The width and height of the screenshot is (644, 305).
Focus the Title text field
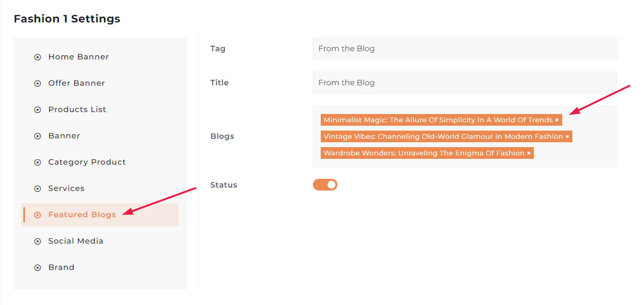pyautogui.click(x=465, y=83)
